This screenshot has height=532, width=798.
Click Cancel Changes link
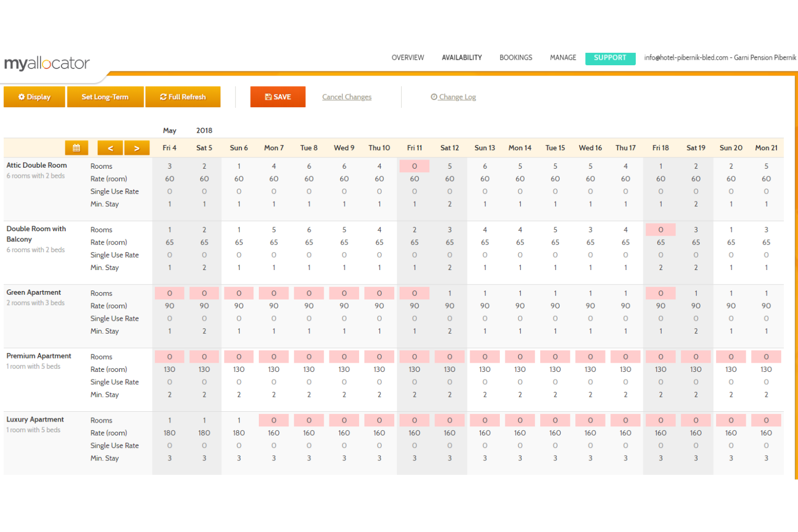[347, 97]
